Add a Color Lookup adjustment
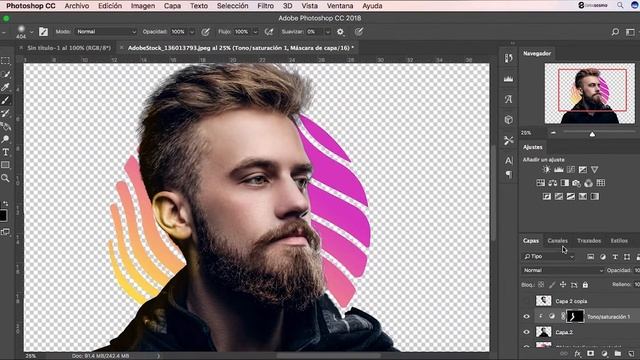Viewport: 640px width, 360px height. pyautogui.click(x=600, y=183)
